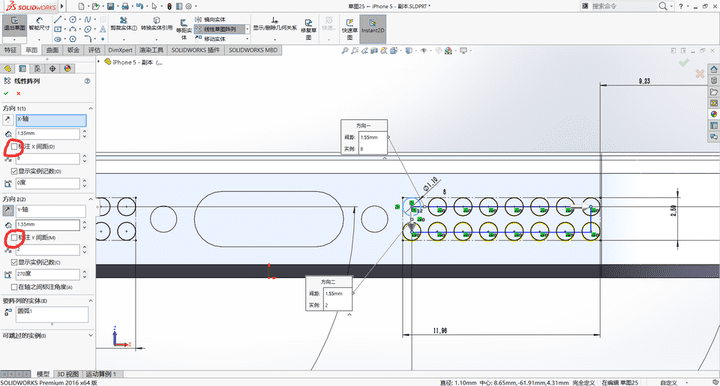720x386 pixels.
Task: Click Display/Delete Relations tool
Action: pyautogui.click(x=275, y=24)
